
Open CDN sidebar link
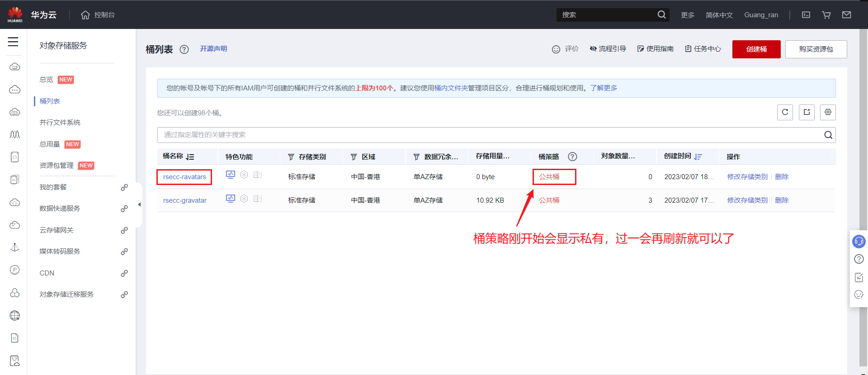[47, 273]
